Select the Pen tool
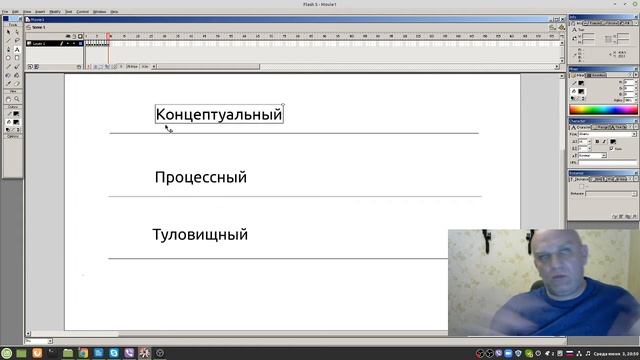This screenshot has height=360, width=640. pyautogui.click(x=8, y=49)
